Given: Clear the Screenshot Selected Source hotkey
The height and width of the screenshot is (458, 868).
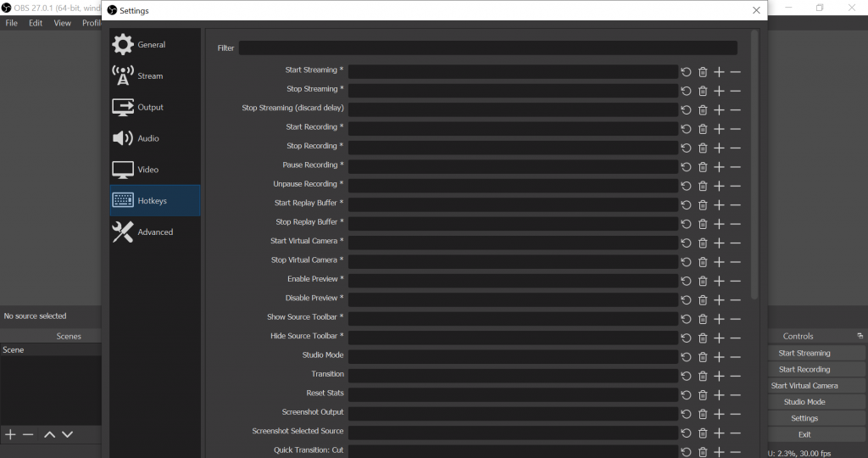Looking at the screenshot, I should click(x=703, y=433).
